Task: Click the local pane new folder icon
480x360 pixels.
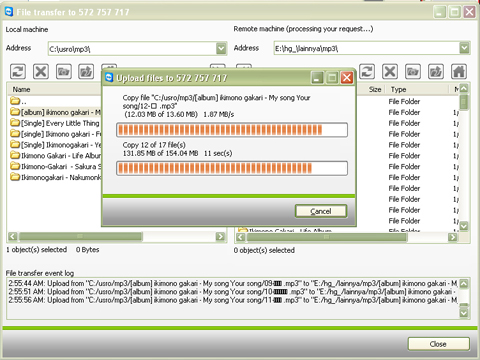Action: tap(63, 72)
